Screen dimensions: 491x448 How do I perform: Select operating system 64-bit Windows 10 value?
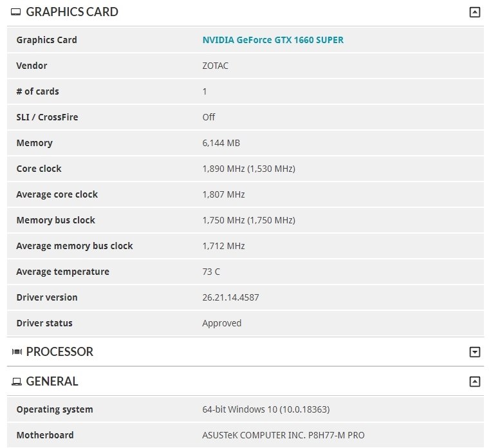pos(266,409)
